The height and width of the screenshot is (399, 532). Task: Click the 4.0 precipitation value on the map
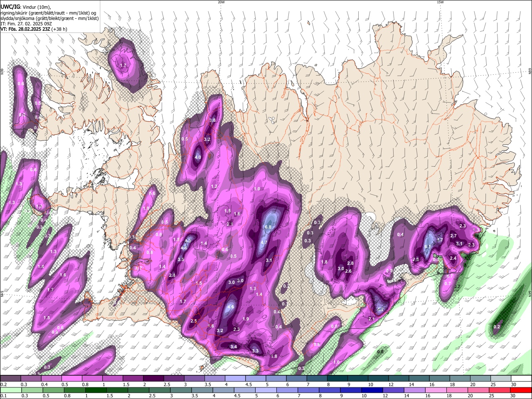(198, 158)
